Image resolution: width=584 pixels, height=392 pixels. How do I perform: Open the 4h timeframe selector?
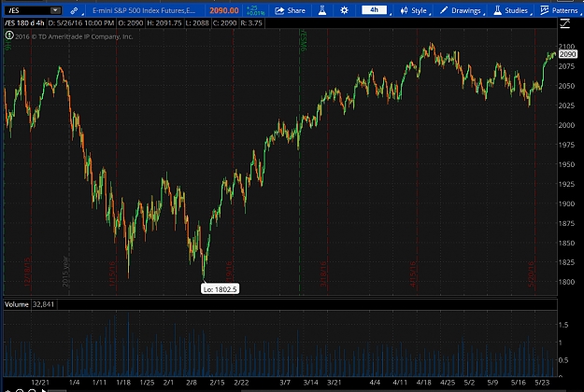point(374,10)
